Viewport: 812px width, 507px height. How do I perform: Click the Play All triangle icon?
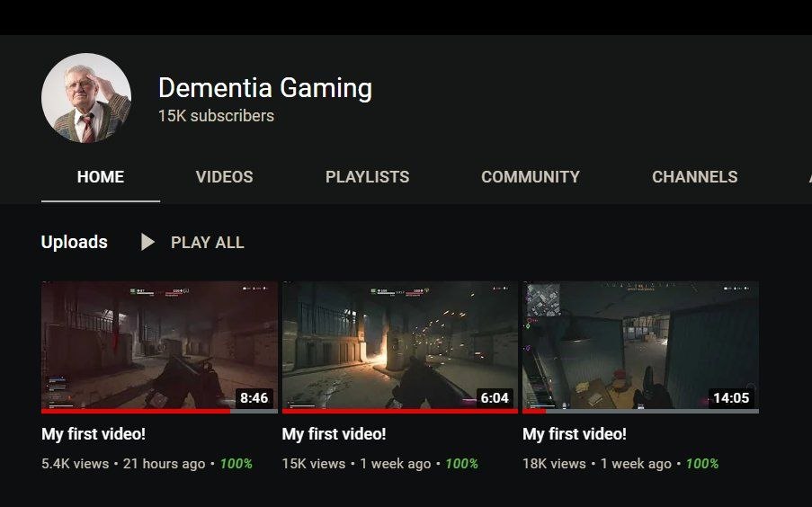click(147, 242)
